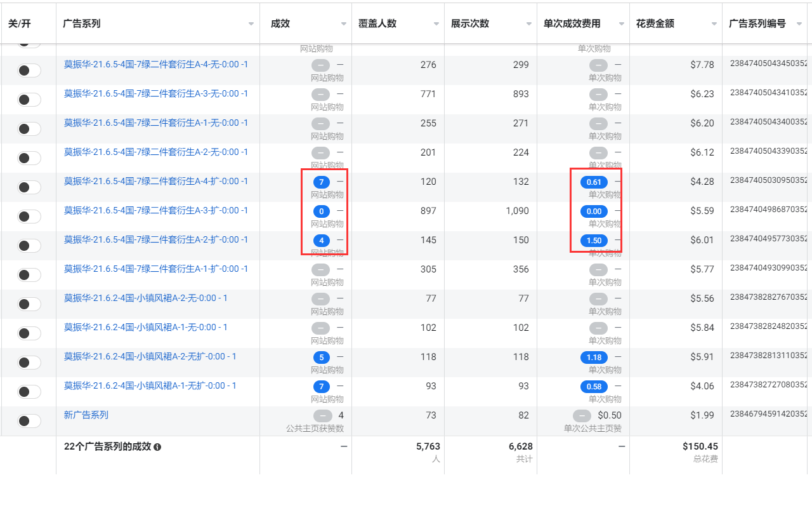Toggle campaign 小镇风裙A-1-无扩 switch
812x508 pixels.
pyautogui.click(x=29, y=392)
